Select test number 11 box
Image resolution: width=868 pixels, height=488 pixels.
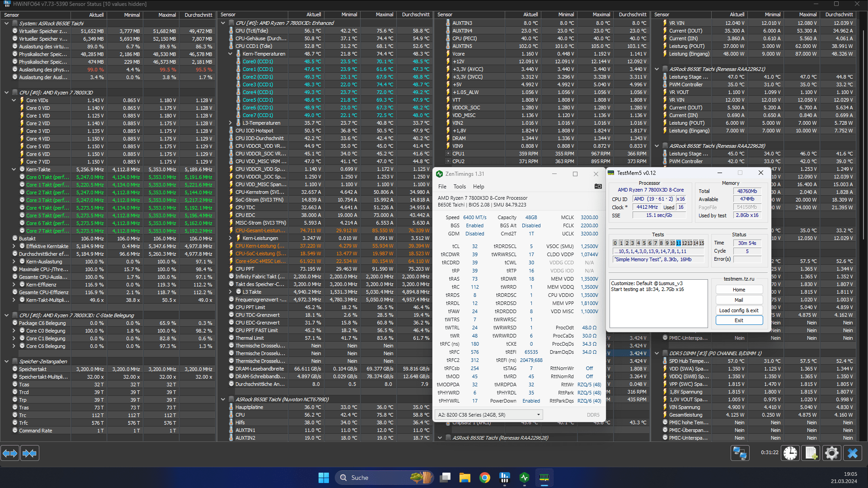click(x=678, y=243)
